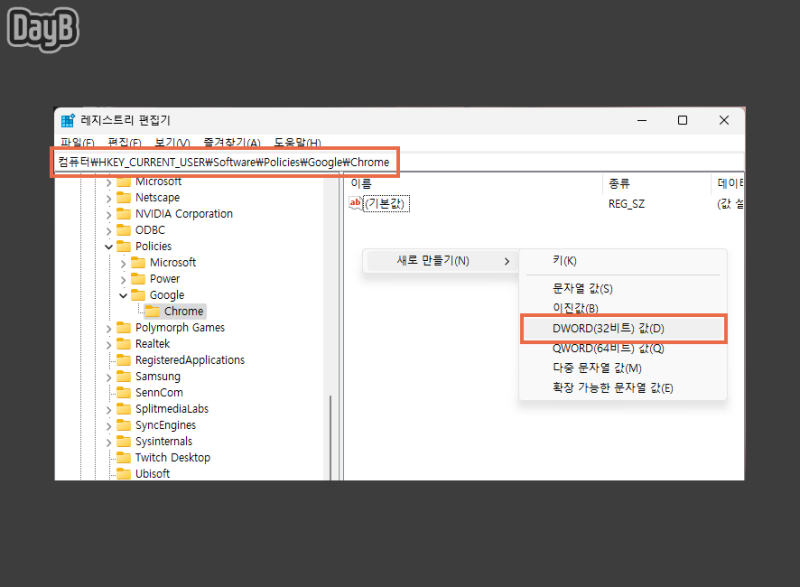Expand the SplitmediaLabs tree node
The height and width of the screenshot is (587, 800).
tap(109, 410)
